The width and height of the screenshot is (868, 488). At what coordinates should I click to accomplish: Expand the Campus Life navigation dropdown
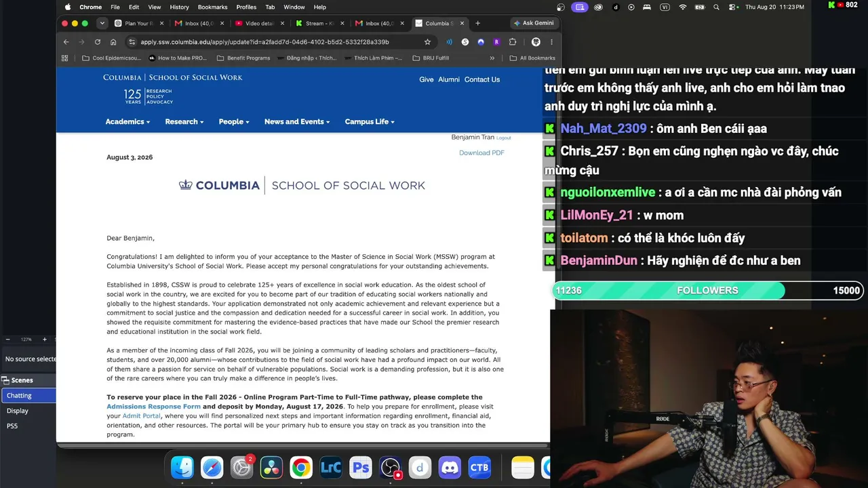[370, 122]
